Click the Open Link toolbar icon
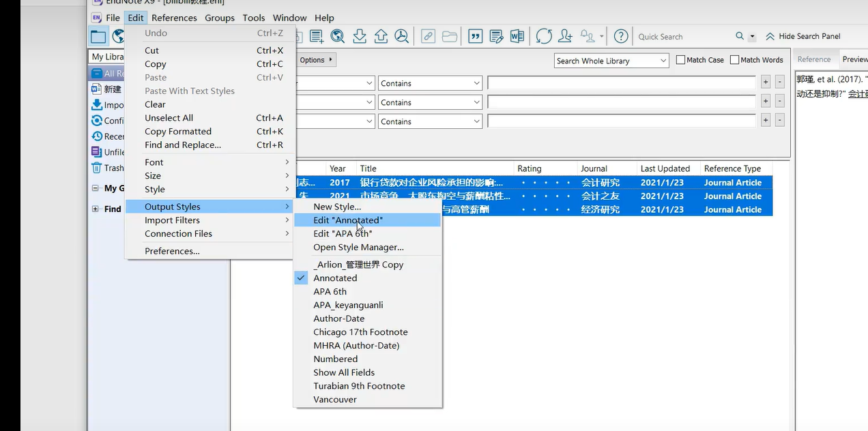 point(428,36)
